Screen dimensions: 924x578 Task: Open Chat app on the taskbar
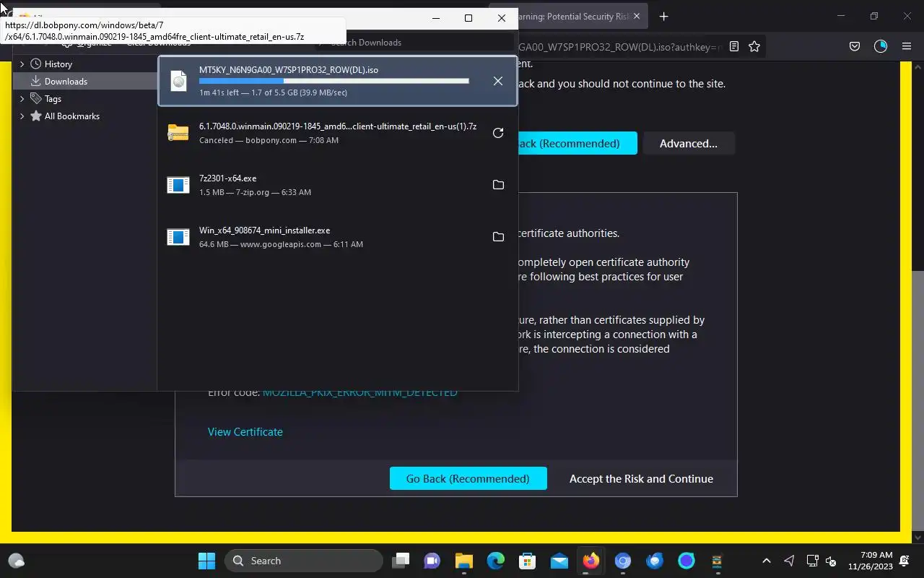tap(432, 561)
